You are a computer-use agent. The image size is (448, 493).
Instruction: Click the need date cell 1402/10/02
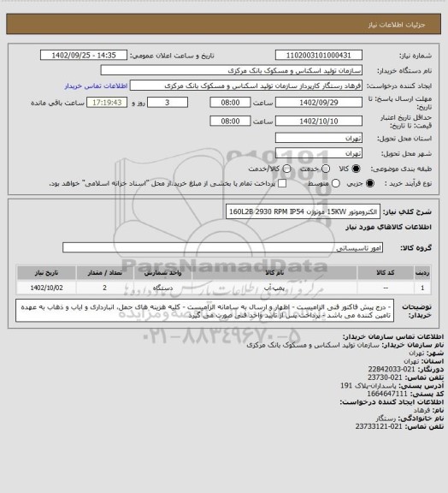pos(46,288)
